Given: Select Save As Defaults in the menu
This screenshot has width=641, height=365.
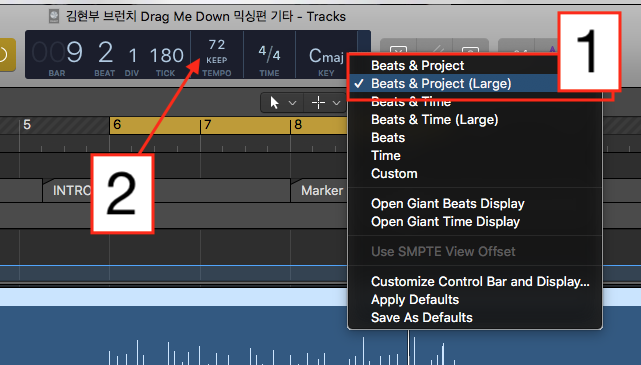Looking at the screenshot, I should pyautogui.click(x=475, y=317).
